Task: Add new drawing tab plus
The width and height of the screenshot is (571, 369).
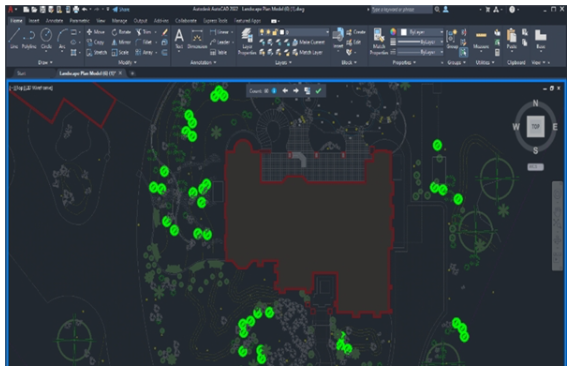Action: pyautogui.click(x=132, y=73)
